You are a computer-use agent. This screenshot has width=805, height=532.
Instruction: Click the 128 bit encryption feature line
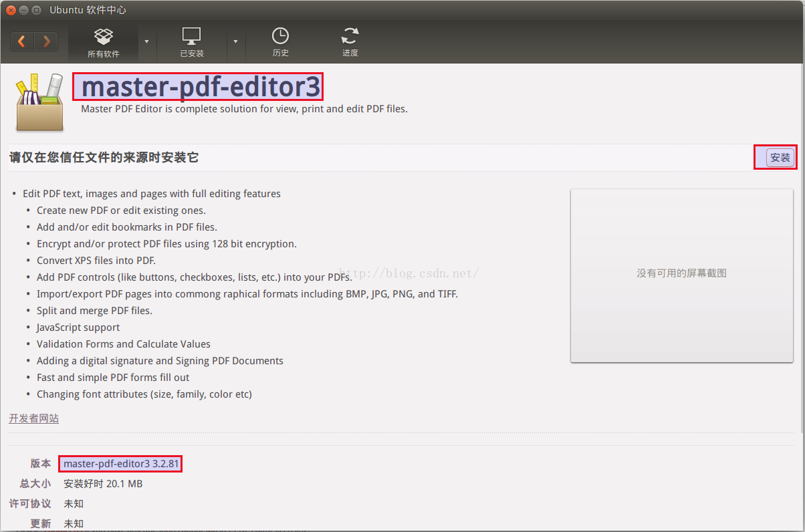click(x=166, y=244)
